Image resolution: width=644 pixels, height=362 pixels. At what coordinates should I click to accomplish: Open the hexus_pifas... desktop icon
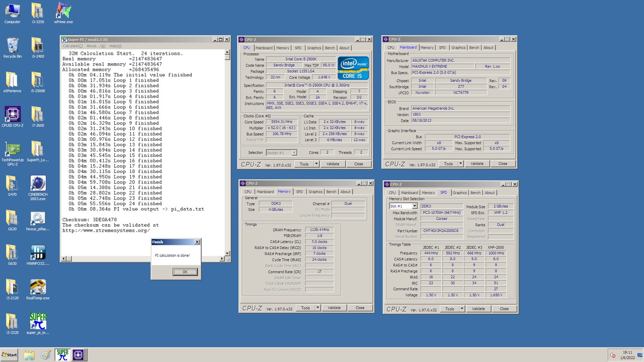tap(38, 221)
